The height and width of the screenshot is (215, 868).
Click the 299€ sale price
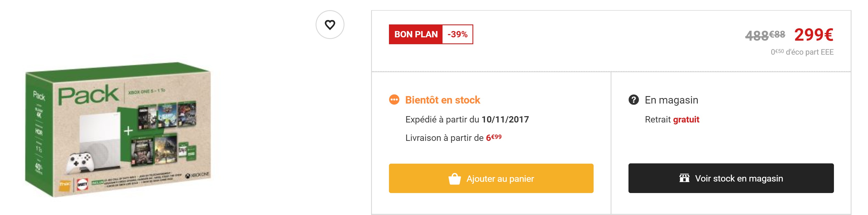813,35
